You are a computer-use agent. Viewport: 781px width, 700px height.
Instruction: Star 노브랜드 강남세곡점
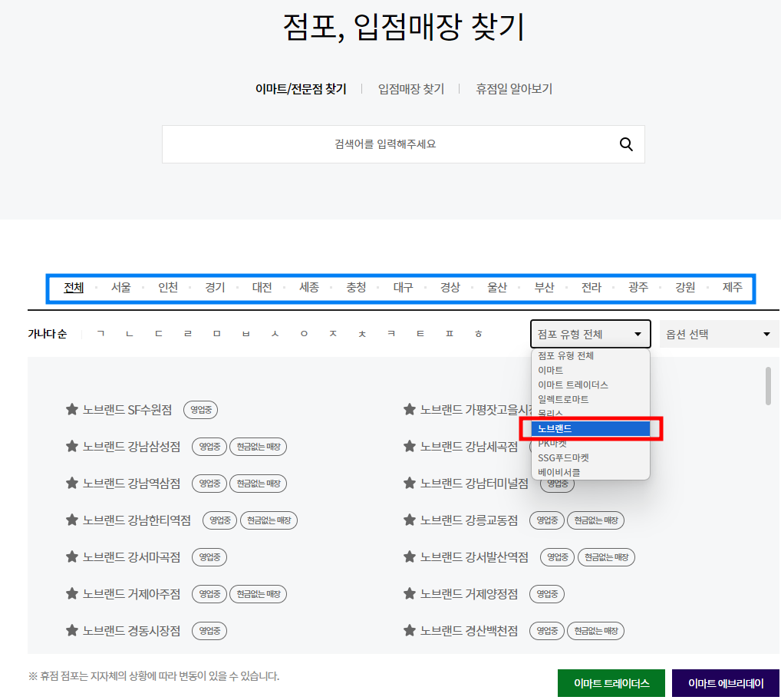(x=409, y=447)
